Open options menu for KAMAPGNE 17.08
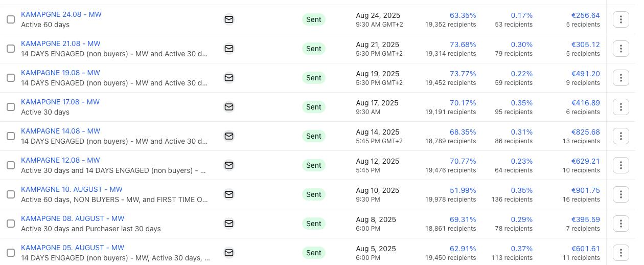The width and height of the screenshot is (644, 265). coord(620,107)
